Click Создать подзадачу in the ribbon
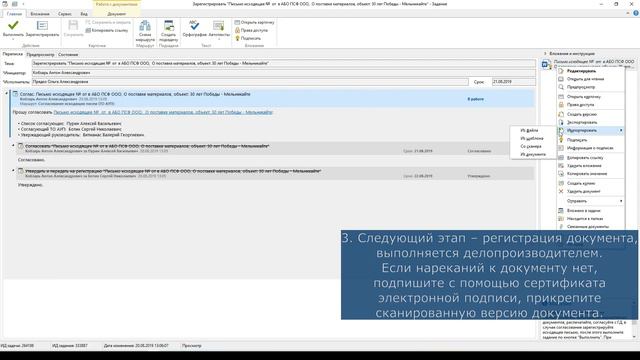Image resolution: width=640 pixels, height=360 pixels. 169,31
